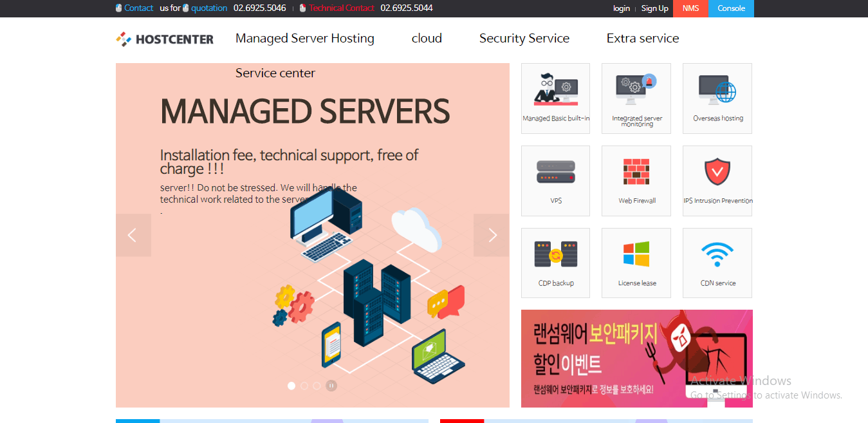This screenshot has height=423, width=868.
Task: Click the HOSTCENTER logo
Action: (165, 39)
